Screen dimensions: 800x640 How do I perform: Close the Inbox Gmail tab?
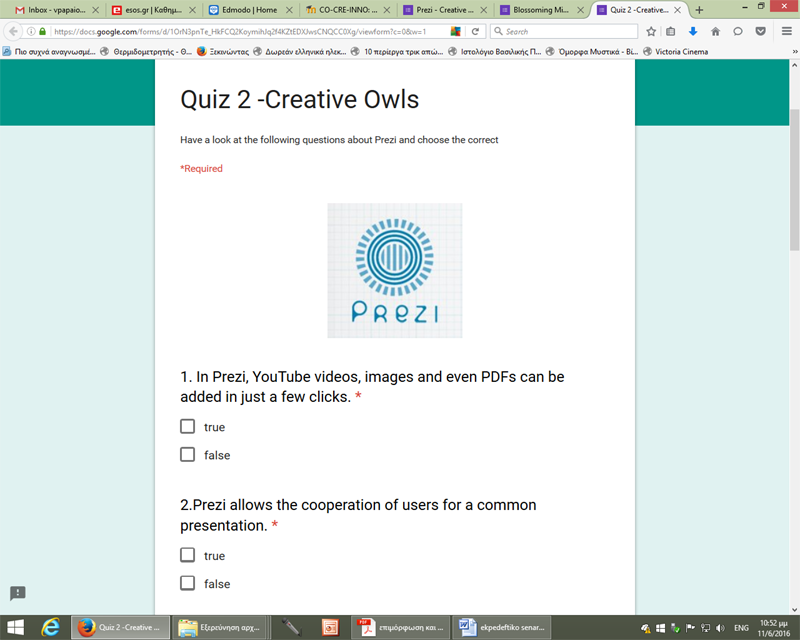95,10
